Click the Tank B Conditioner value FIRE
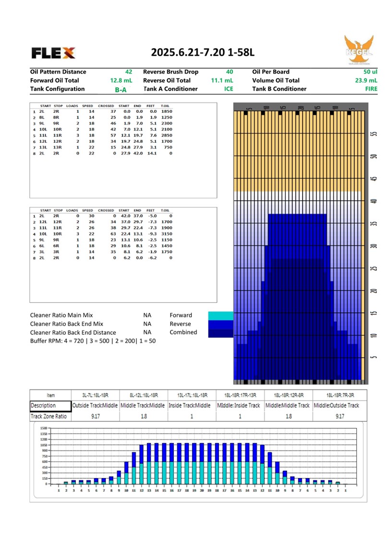The image size is (392, 550). click(371, 89)
